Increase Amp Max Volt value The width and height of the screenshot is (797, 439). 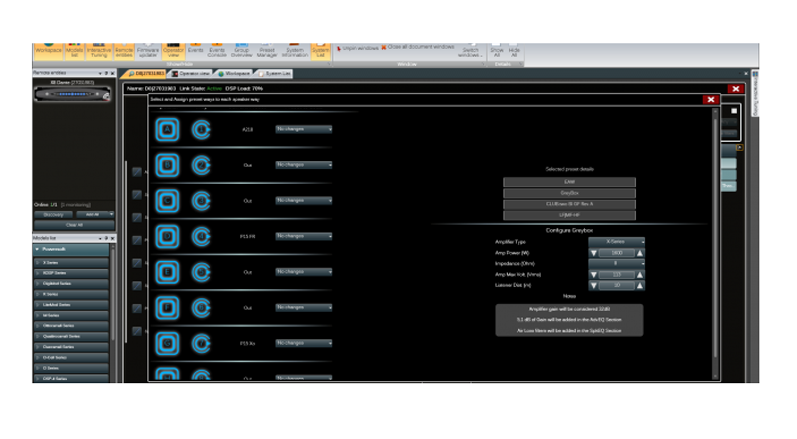pos(640,274)
